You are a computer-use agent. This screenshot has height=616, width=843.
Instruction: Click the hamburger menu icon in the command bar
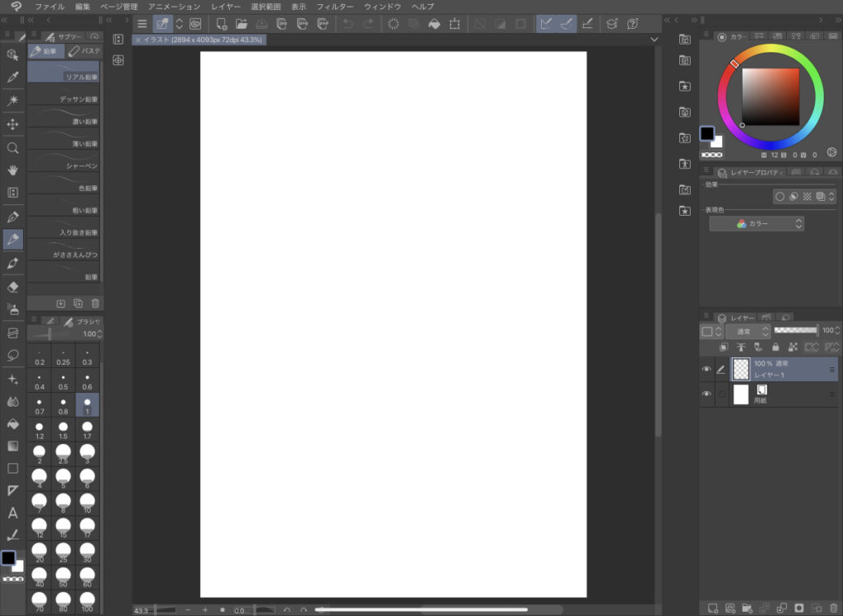click(x=142, y=24)
